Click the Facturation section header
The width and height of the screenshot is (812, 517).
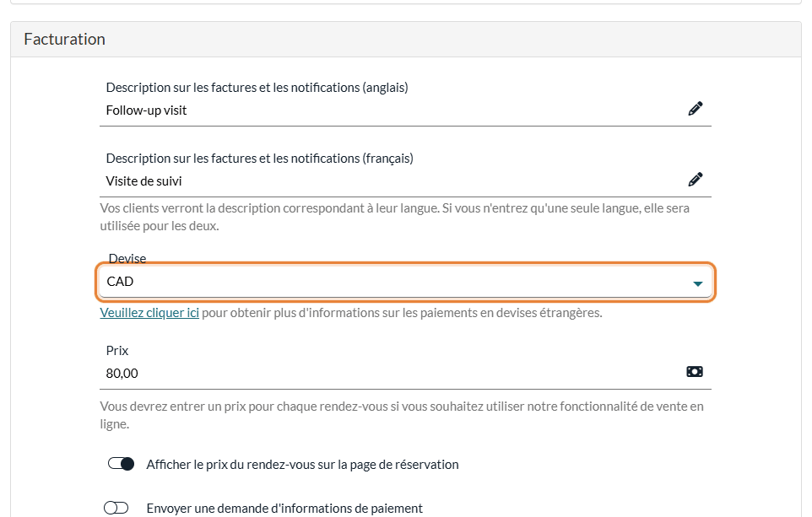[406, 40]
